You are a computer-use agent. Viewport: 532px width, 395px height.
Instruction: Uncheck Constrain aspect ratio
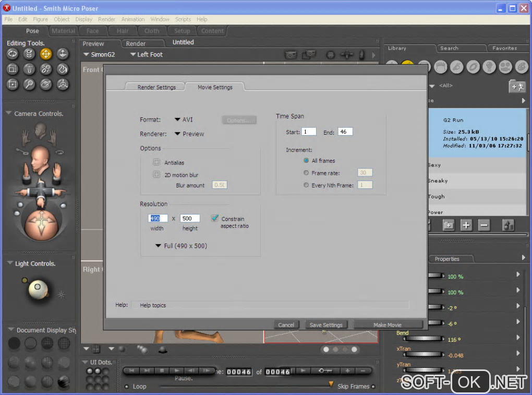215,219
